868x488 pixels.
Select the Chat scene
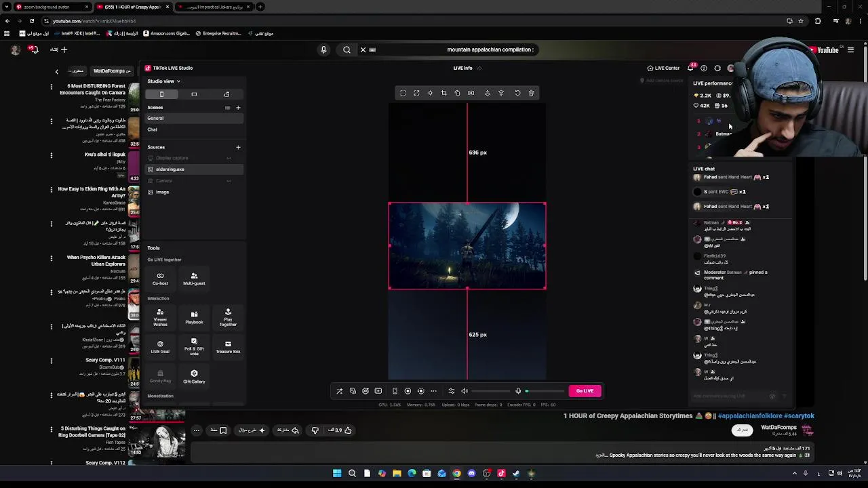(x=193, y=129)
